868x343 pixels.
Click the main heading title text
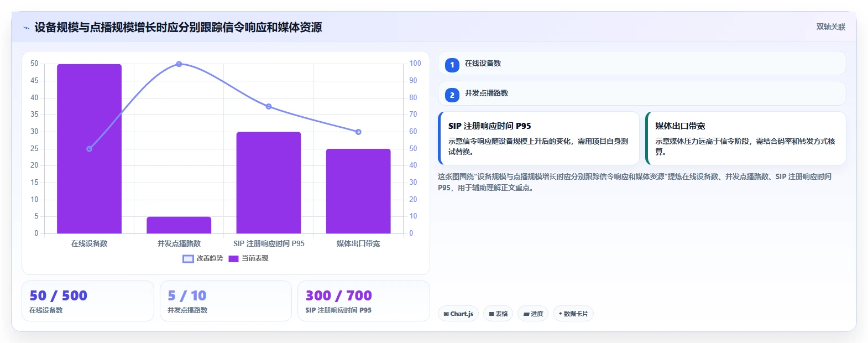tap(178, 27)
